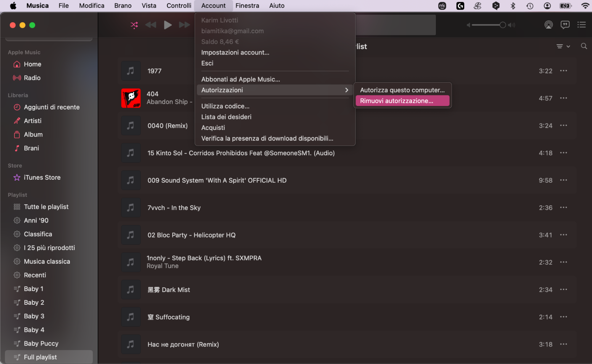592x364 pixels.
Task: Open more options for 15 Kinto Sol track
Action: point(563,153)
